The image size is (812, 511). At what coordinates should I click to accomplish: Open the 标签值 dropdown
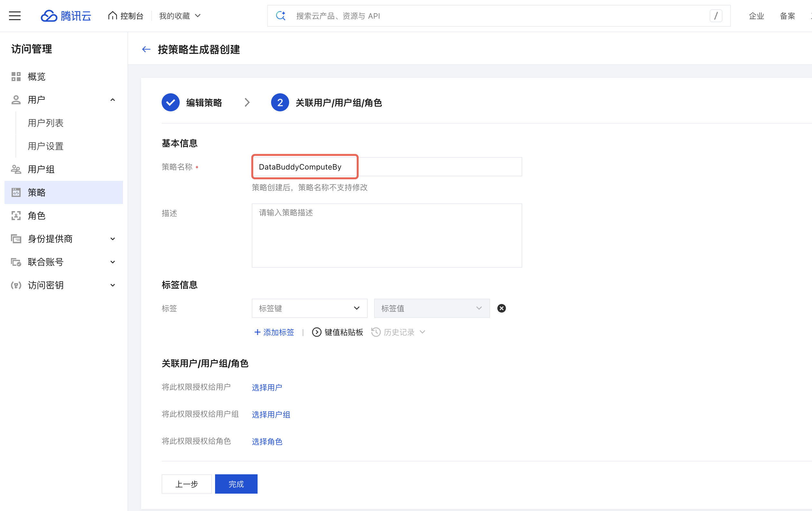pyautogui.click(x=432, y=308)
